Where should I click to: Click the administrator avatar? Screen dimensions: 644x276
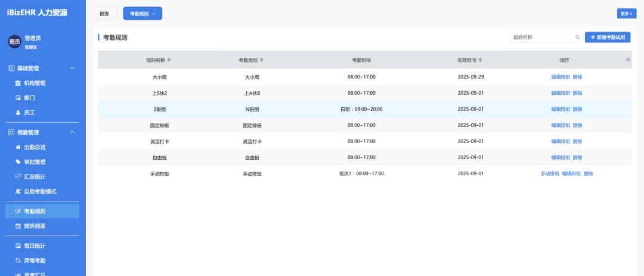tap(14, 42)
